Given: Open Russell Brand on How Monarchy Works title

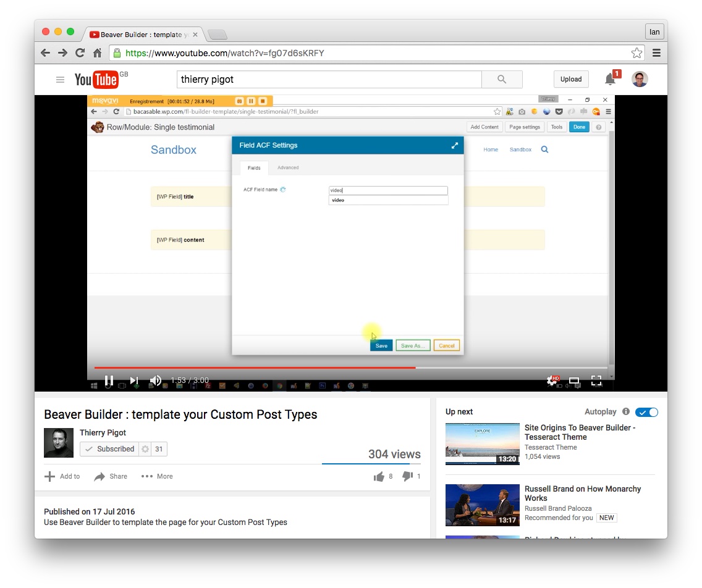Looking at the screenshot, I should click(x=583, y=493).
